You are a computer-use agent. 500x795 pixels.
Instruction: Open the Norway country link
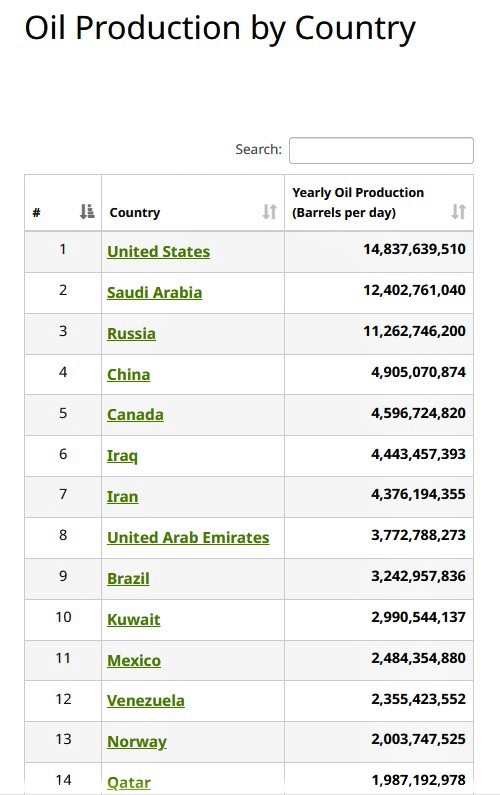136,742
